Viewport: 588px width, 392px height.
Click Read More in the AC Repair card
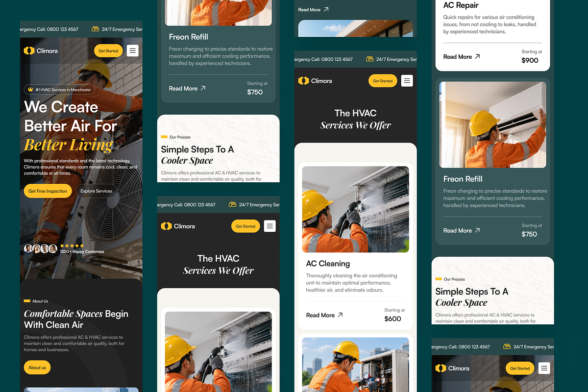(458, 57)
